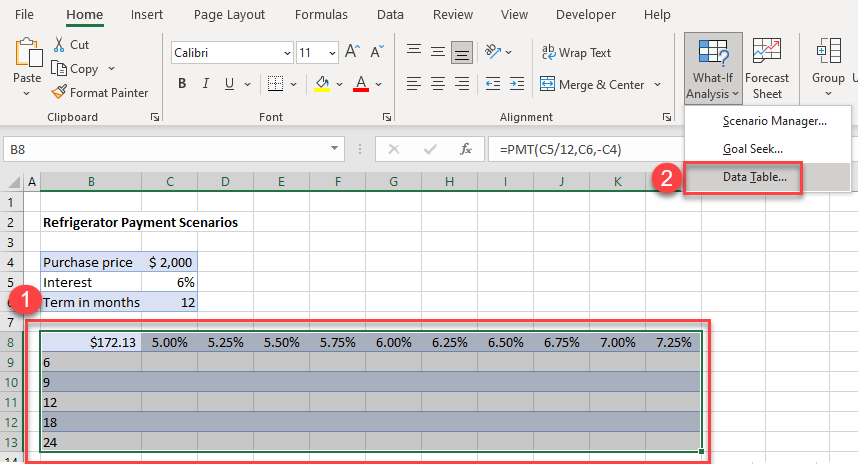This screenshot has width=858, height=464.
Task: Expand the Name Box dropdown arrow
Action: [x=336, y=149]
